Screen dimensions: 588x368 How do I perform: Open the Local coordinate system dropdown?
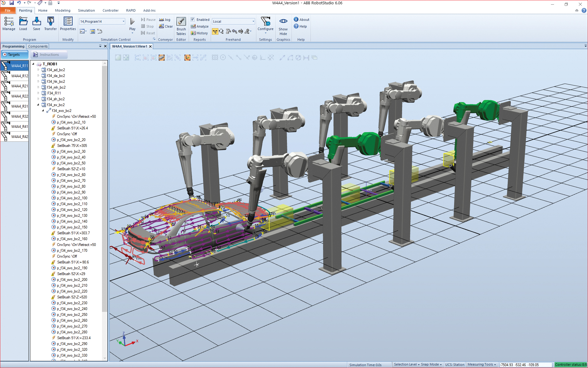[253, 21]
